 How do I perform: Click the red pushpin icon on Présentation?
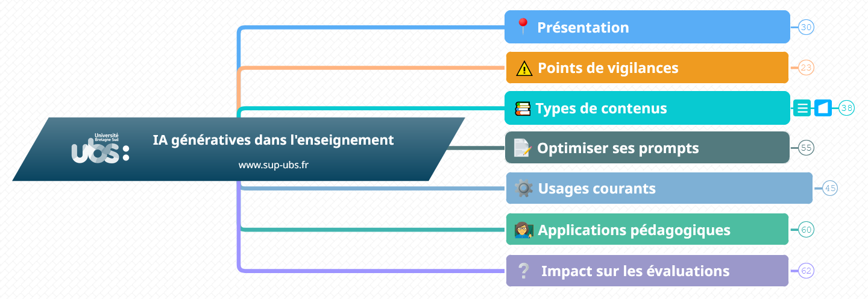(523, 27)
